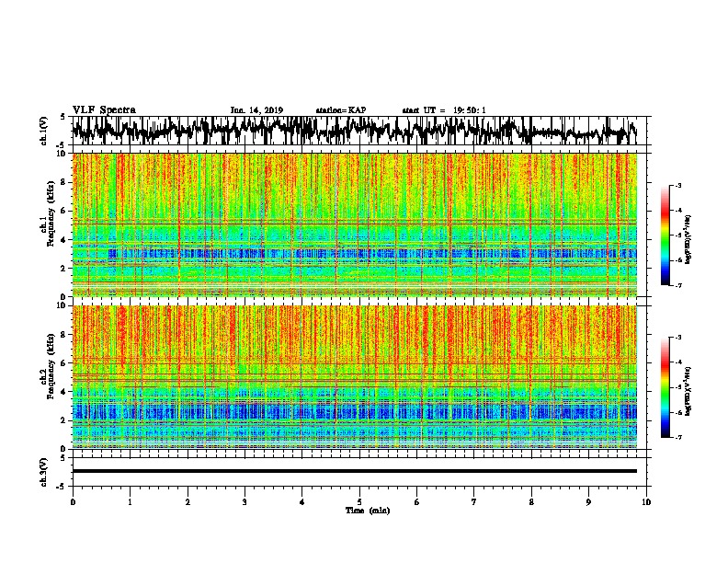Click the ch.1 voltage waveform trace panel
This screenshot has width=728, height=563.
359,131
